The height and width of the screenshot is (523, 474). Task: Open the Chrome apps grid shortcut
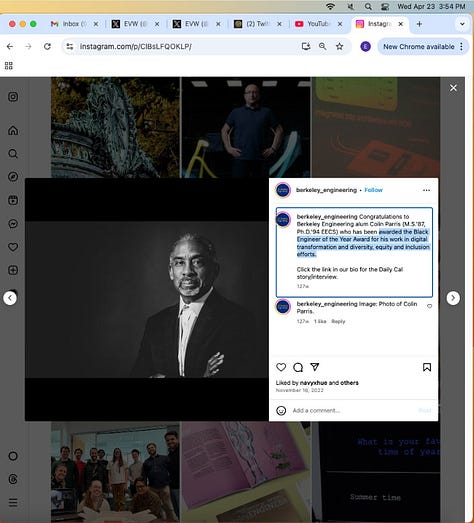click(9, 66)
